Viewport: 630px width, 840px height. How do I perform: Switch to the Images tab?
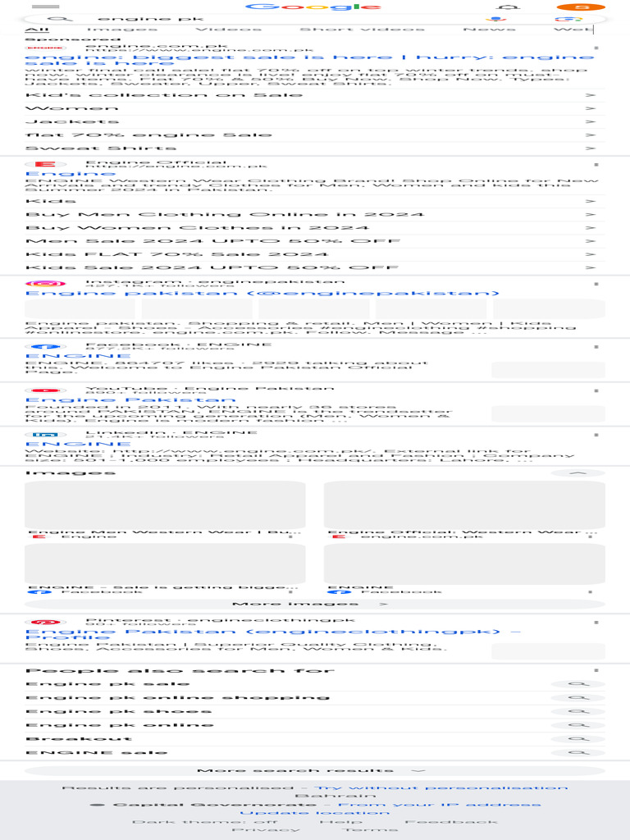tap(122, 29)
